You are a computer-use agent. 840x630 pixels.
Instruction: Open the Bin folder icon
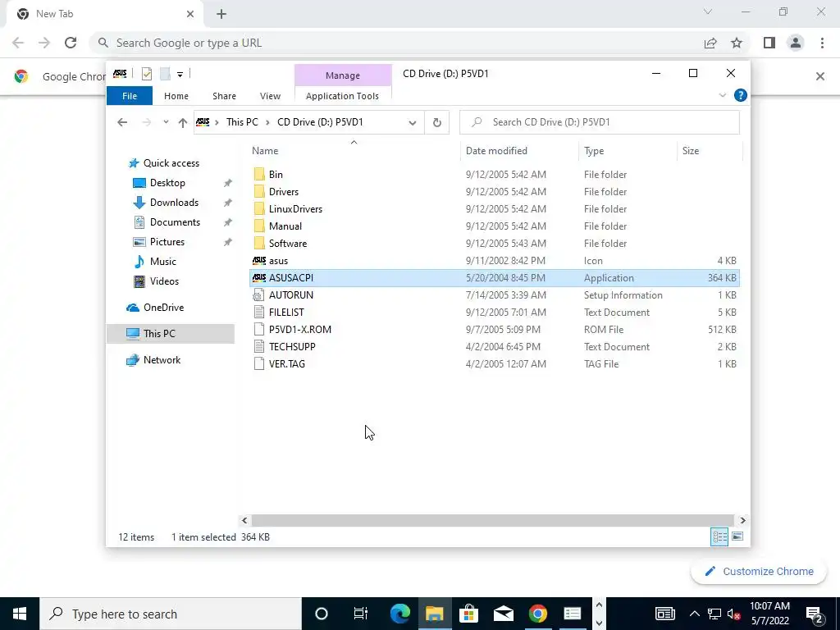pos(259,174)
